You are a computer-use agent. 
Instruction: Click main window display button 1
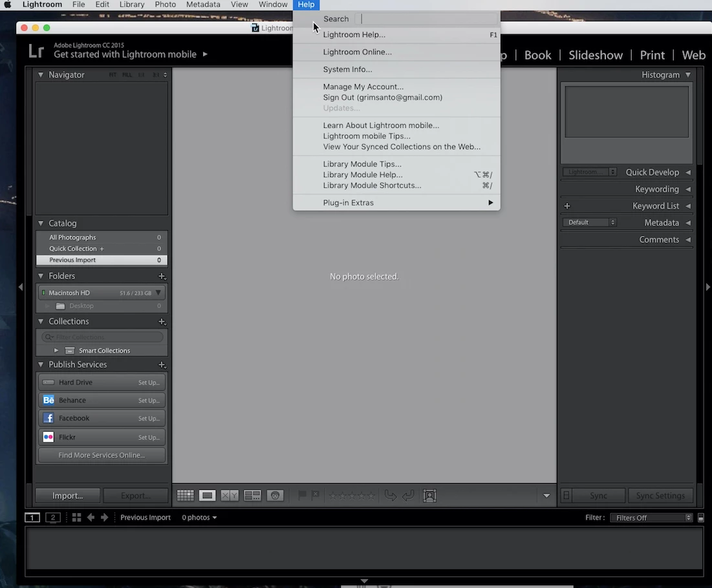pos(32,517)
